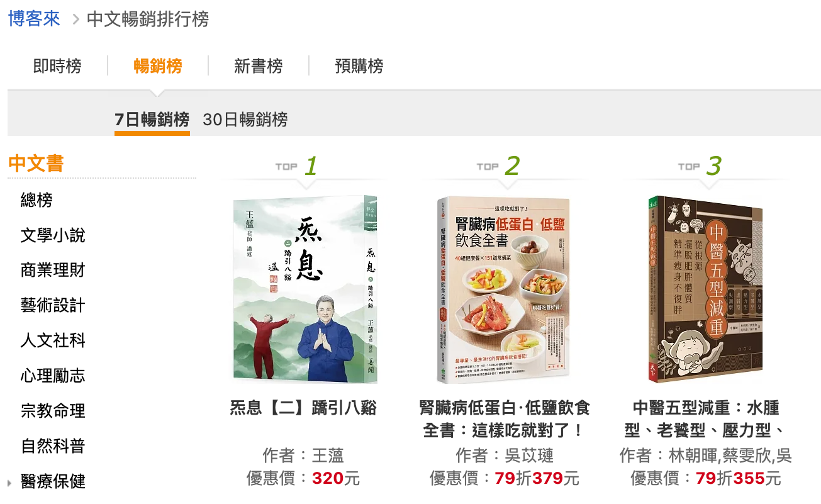The width and height of the screenshot is (821, 504).
Task: Choose the 商業理財 category
Action: tap(53, 271)
